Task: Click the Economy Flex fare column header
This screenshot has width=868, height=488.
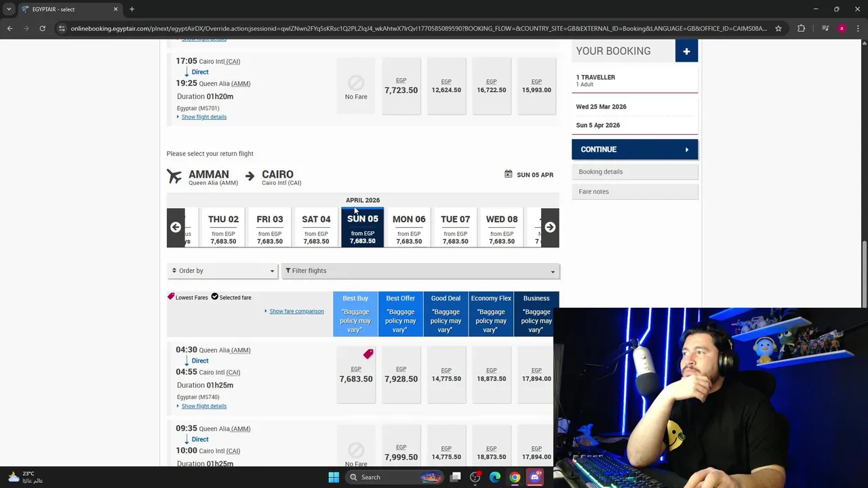Action: tap(491, 314)
